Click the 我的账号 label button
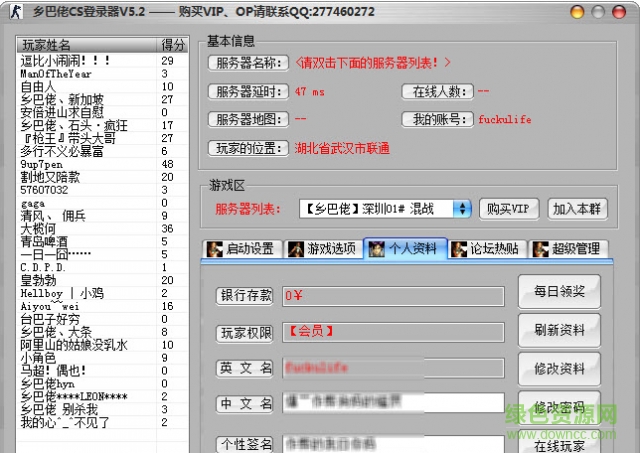 click(x=438, y=119)
